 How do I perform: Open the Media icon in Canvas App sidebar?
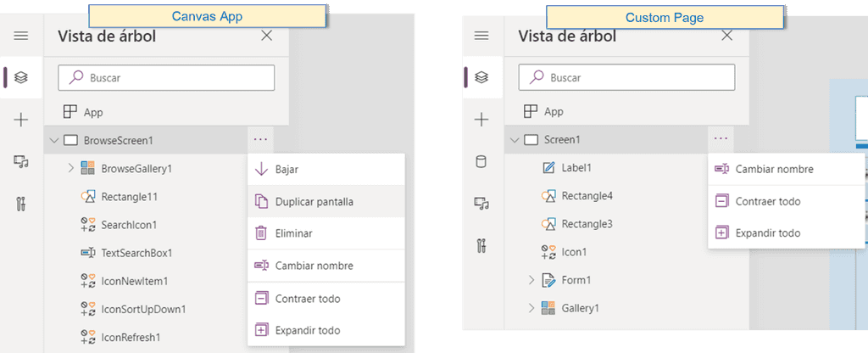tap(21, 161)
